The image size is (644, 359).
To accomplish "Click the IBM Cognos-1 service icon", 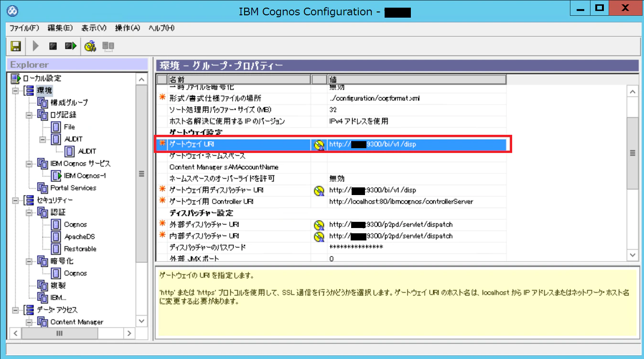I will coord(56,176).
